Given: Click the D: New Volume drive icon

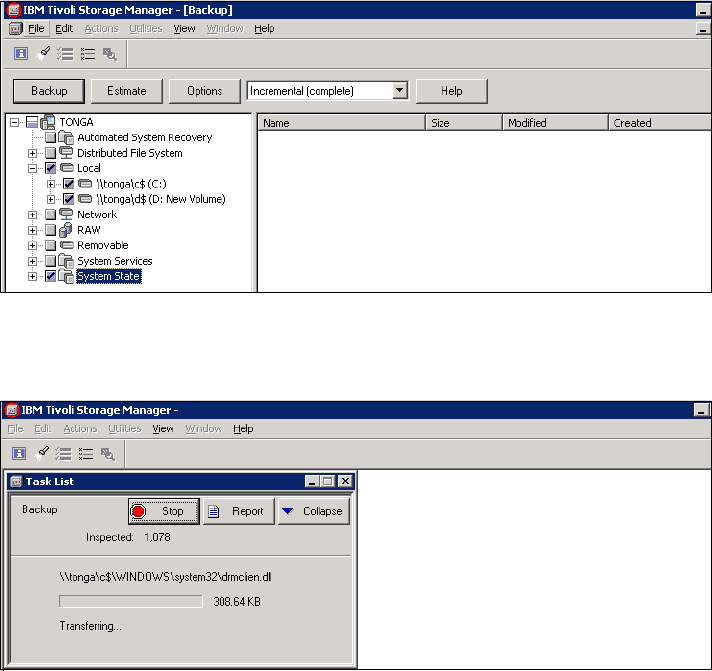Looking at the screenshot, I should tap(85, 199).
